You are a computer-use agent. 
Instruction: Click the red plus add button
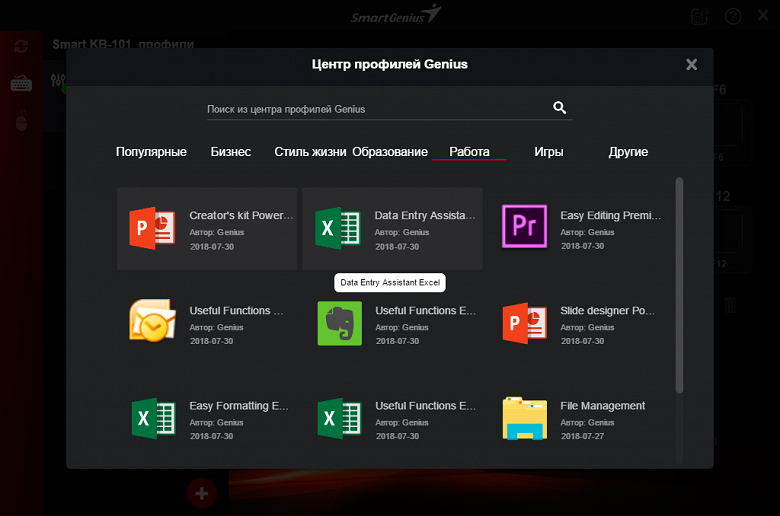point(201,494)
